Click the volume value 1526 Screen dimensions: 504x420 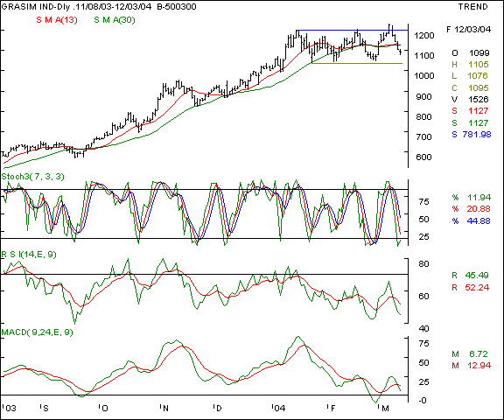(479, 100)
